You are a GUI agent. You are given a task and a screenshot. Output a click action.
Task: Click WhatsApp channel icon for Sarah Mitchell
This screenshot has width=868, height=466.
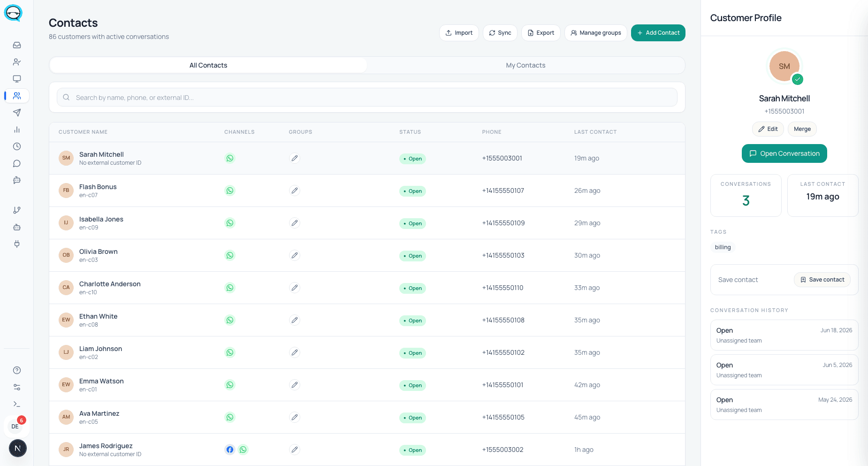230,158
